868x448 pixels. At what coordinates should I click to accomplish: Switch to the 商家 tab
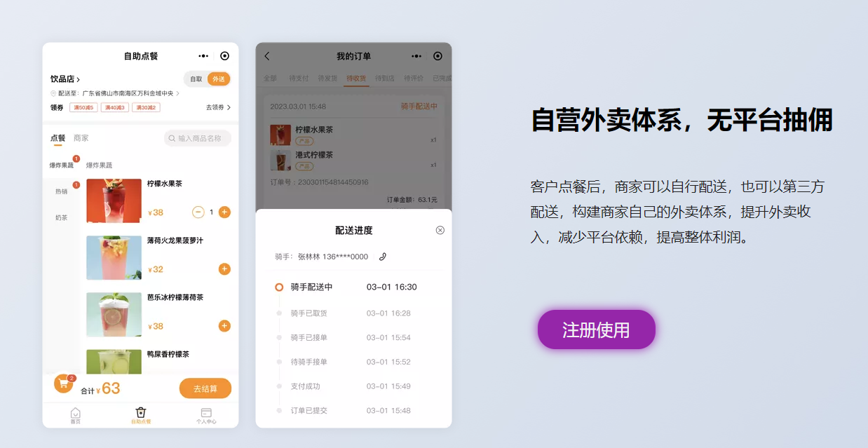(x=81, y=138)
